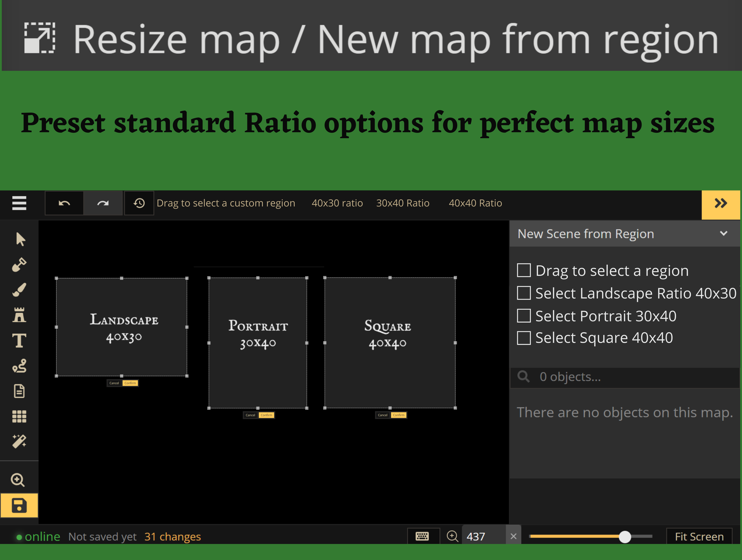Screen dimensions: 742x560
Task: Select the Text tool
Action: click(19, 340)
